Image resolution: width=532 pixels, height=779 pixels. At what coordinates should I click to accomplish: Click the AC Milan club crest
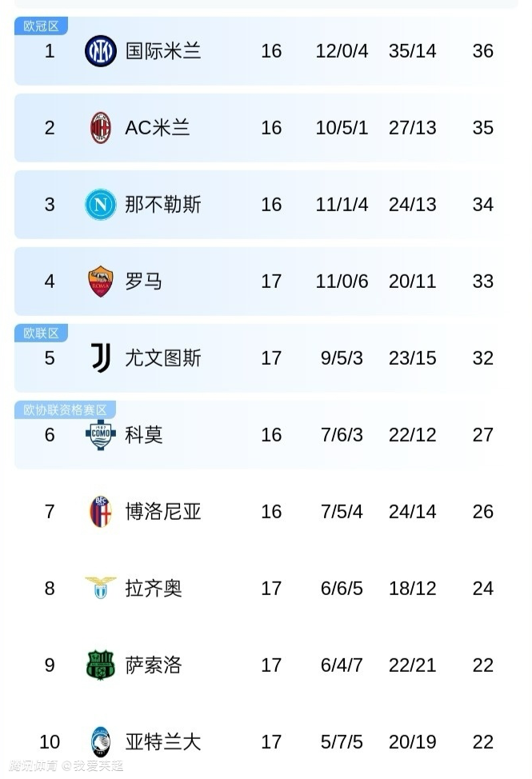[x=101, y=128]
